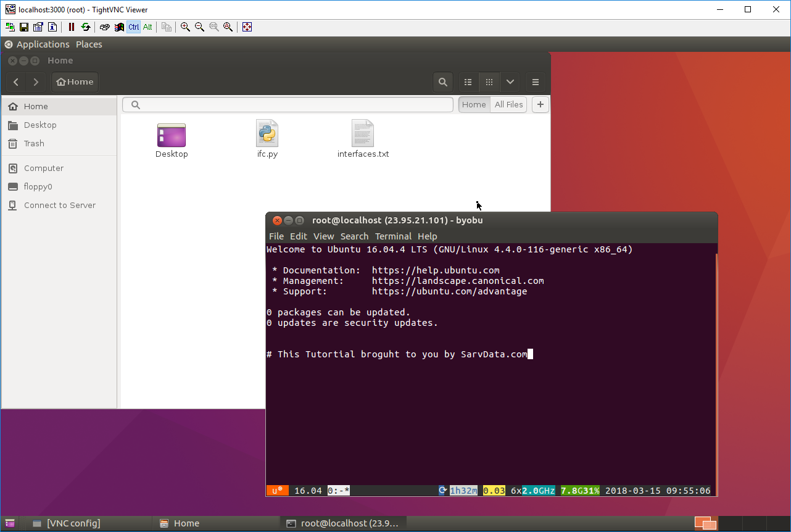
Task: Click the zoom in magnifier icon
Action: pyautogui.click(x=185, y=27)
